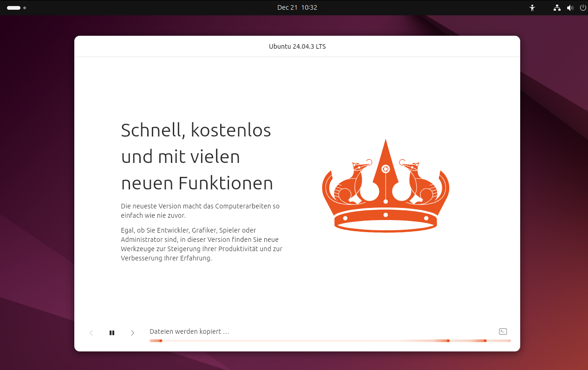Click the workspace indicator pill
Screen dimensions: 588x370
[13, 8]
